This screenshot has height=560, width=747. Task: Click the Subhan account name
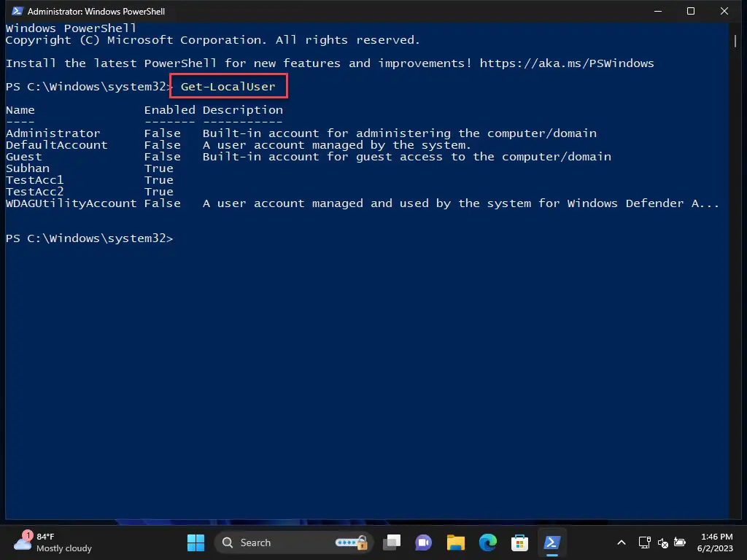pos(28,168)
